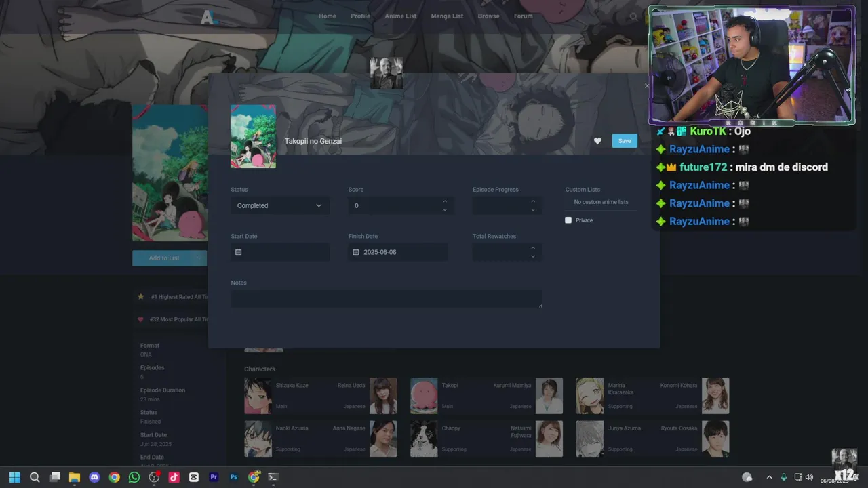Increase Score with the up arrow
The width and height of the screenshot is (868, 488).
pos(445,201)
